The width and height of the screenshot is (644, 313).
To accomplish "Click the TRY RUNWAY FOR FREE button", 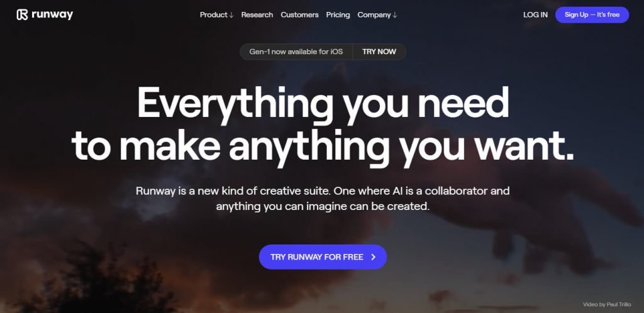I will pyautogui.click(x=323, y=257).
